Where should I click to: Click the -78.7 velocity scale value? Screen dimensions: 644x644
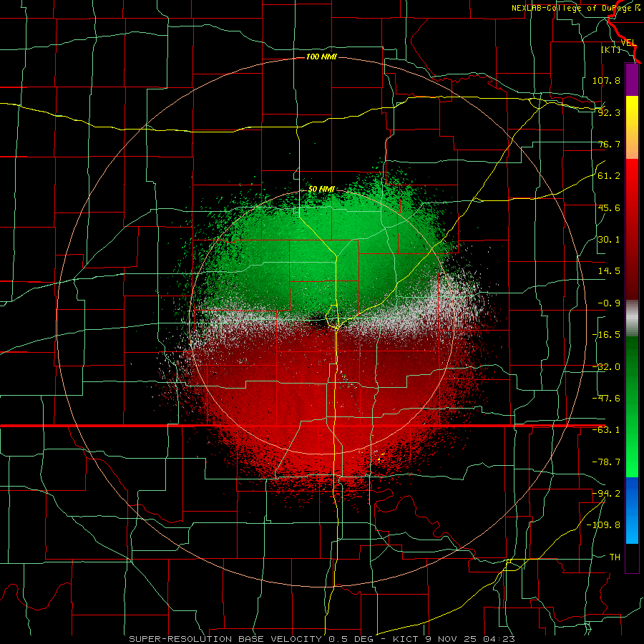click(x=606, y=462)
